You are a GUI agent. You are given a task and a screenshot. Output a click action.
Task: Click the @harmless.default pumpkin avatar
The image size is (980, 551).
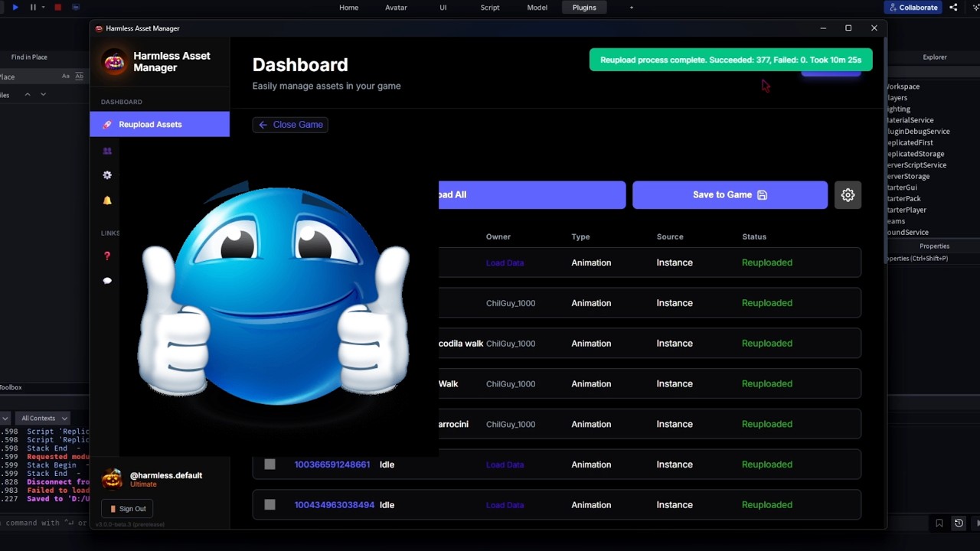coord(112,479)
